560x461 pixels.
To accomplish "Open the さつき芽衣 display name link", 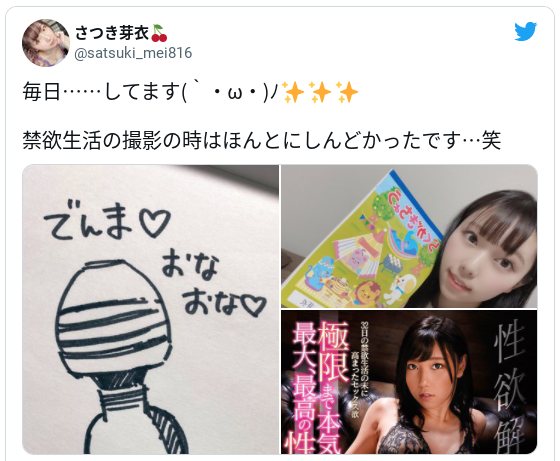I will click(112, 33).
